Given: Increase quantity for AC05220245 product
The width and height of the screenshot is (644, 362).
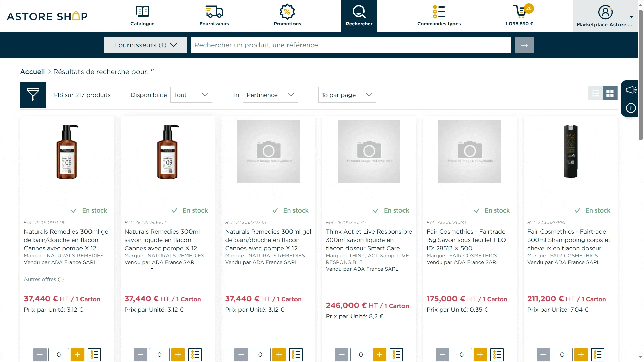Looking at the screenshot, I should 279,355.
